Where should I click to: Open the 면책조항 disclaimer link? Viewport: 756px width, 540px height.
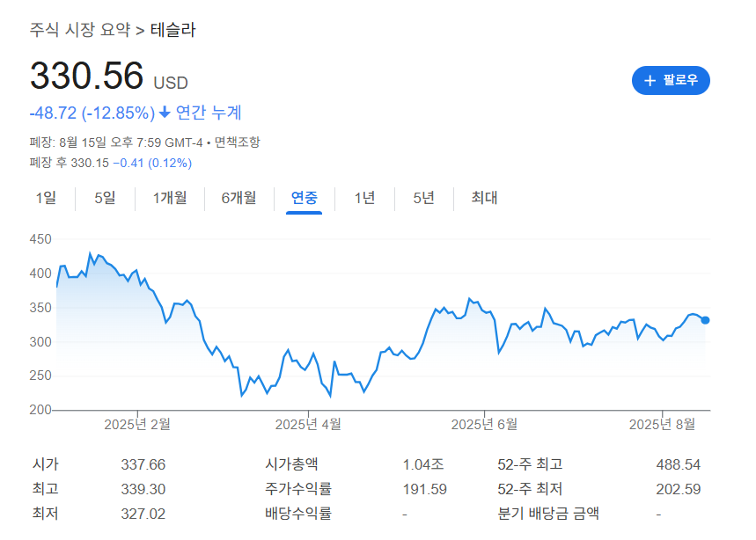click(238, 142)
